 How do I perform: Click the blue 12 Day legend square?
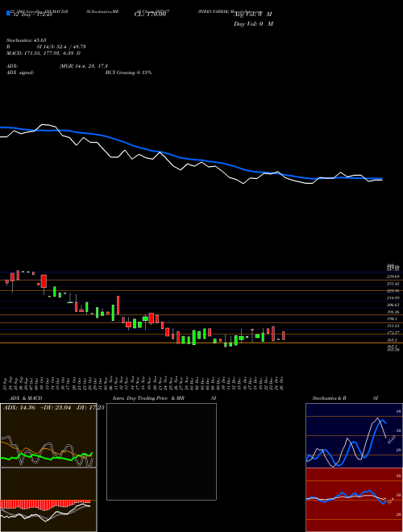9,13
